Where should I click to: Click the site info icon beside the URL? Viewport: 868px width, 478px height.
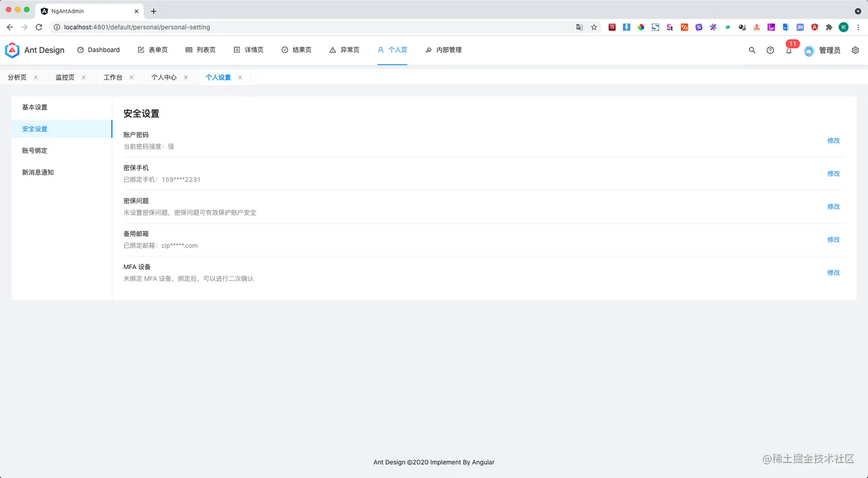57,27
